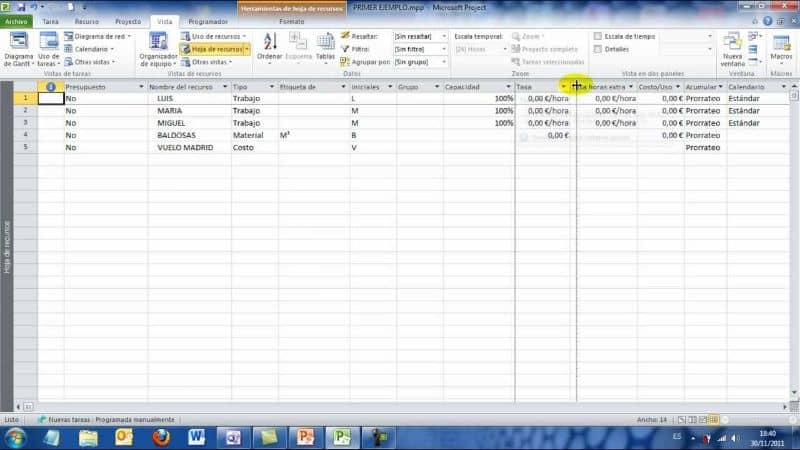The image size is (800, 450).
Task: Click the Costo/Uso column header
Action: click(660, 87)
